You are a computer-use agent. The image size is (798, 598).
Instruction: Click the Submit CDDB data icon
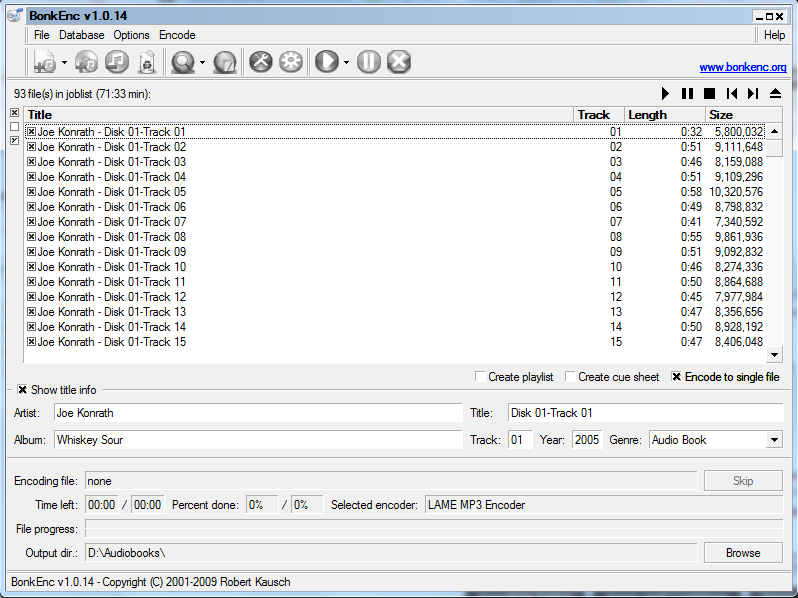coord(225,62)
